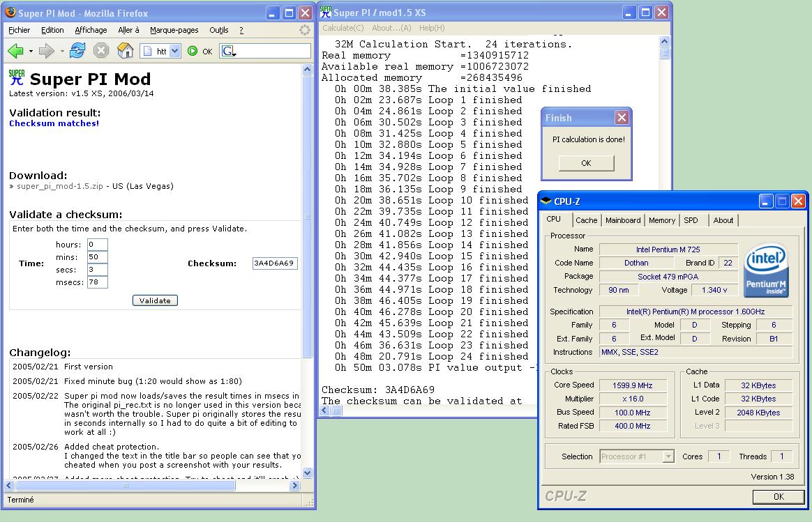The width and height of the screenshot is (812, 522).
Task: Open Processor #1 selection dropdown
Action: (668, 456)
